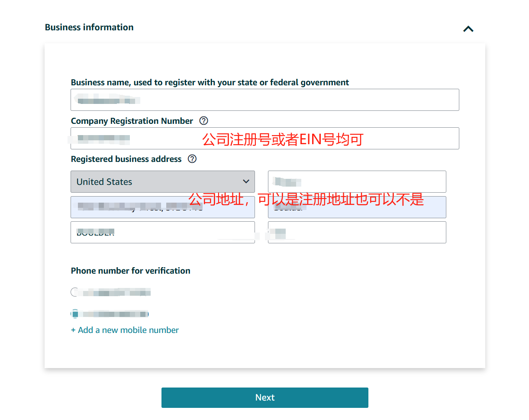This screenshot has width=529, height=420.
Task: Open the United States country dropdown
Action: pos(162,182)
